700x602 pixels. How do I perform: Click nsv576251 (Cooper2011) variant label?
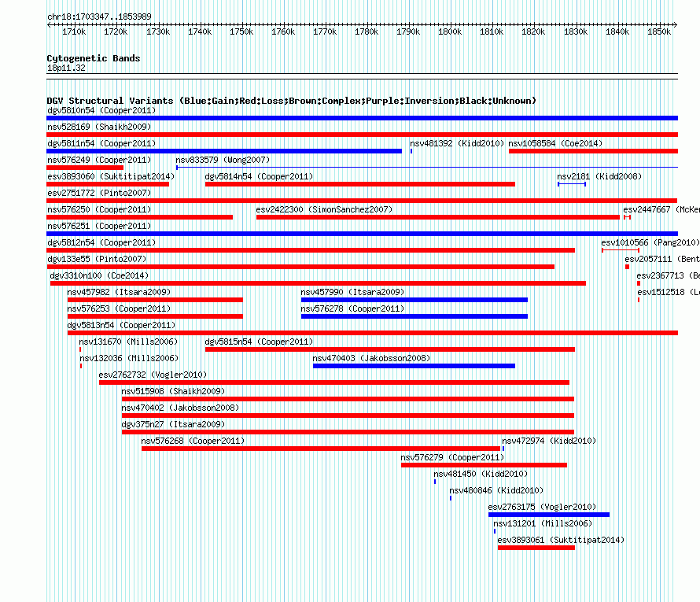(x=99, y=226)
